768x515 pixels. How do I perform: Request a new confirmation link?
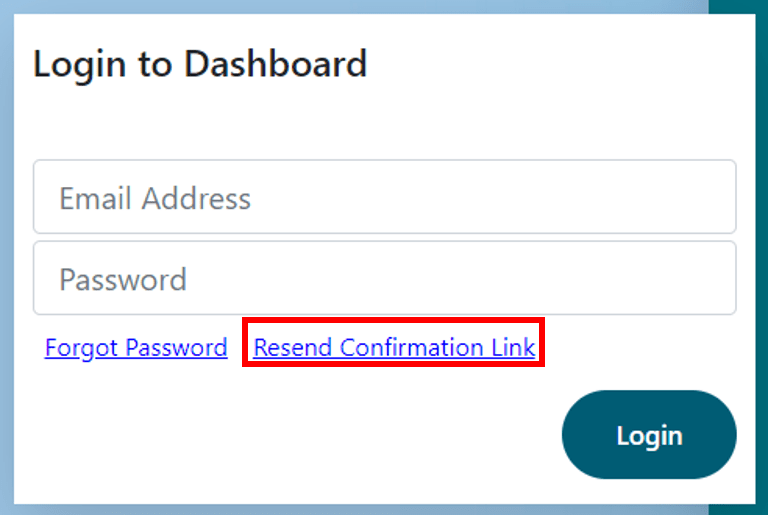[394, 348]
